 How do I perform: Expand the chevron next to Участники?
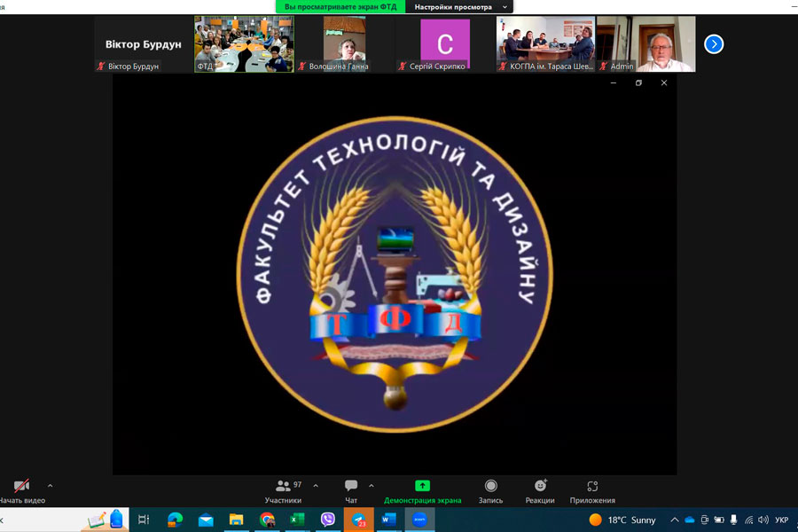316,486
